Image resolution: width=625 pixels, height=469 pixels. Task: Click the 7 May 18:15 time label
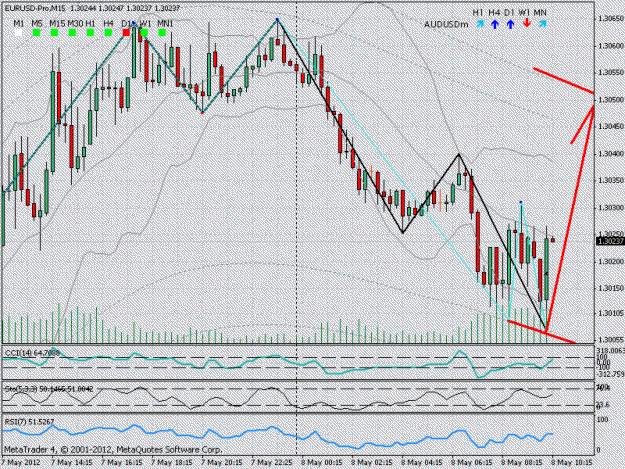point(172,463)
